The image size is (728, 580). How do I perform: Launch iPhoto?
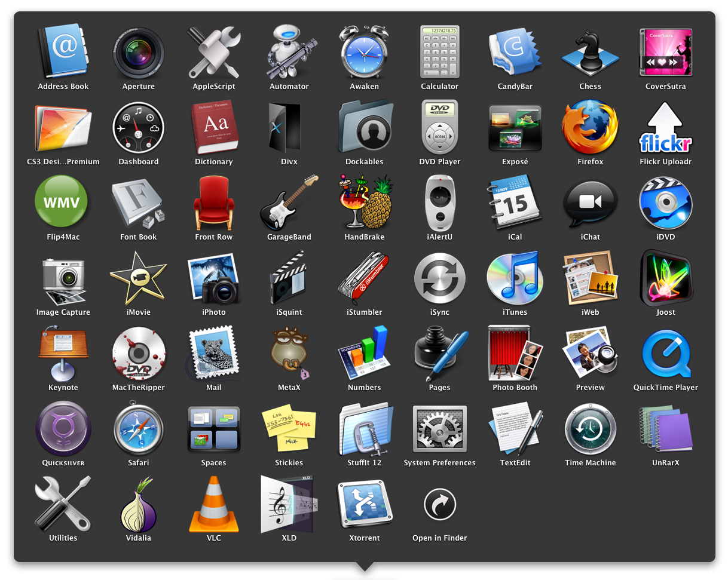[214, 278]
